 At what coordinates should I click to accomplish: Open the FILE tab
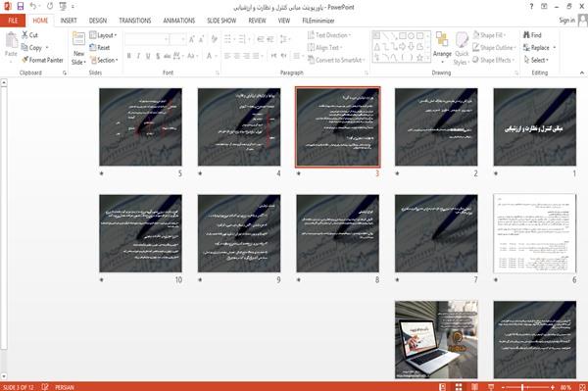[x=13, y=21]
